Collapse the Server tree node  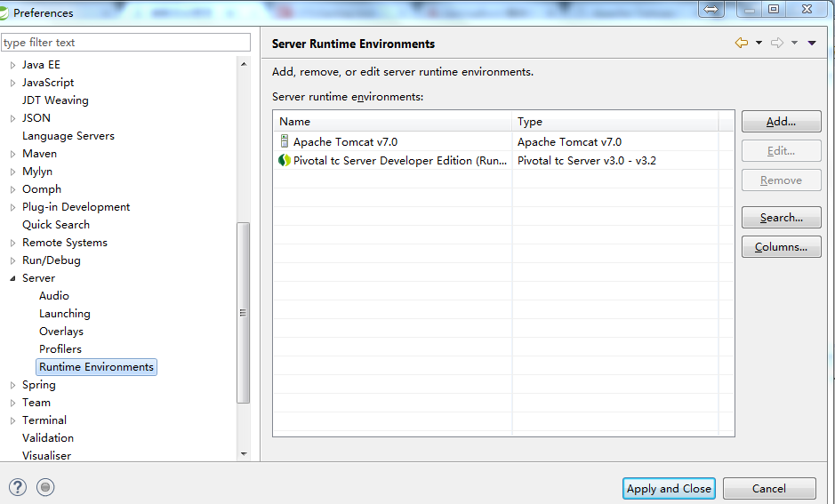point(12,278)
